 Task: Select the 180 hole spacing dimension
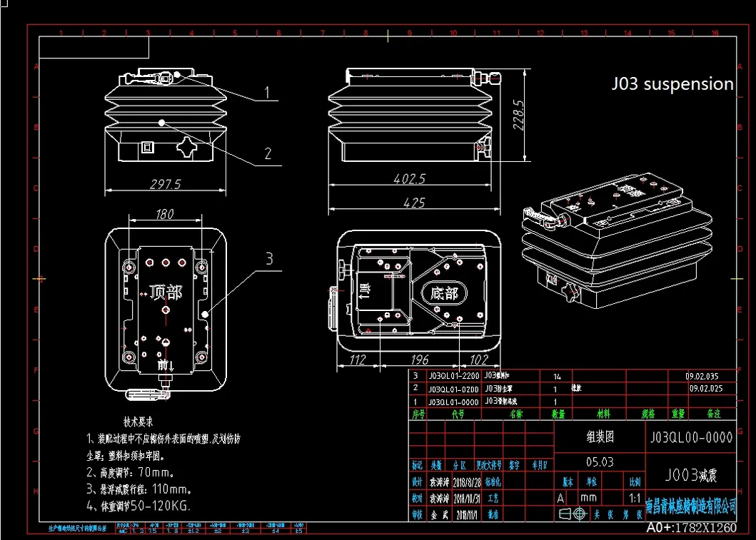(164, 214)
